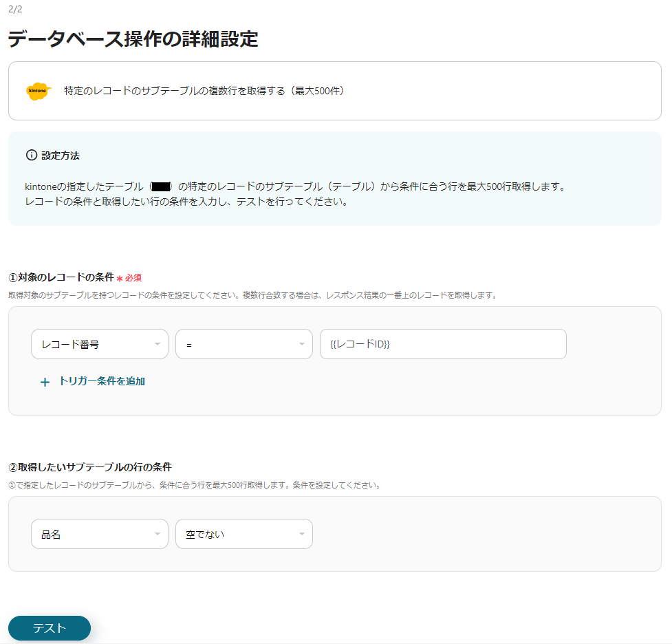Select the サブテーブル action card at the top
The width and height of the screenshot is (672, 644).
(x=335, y=91)
